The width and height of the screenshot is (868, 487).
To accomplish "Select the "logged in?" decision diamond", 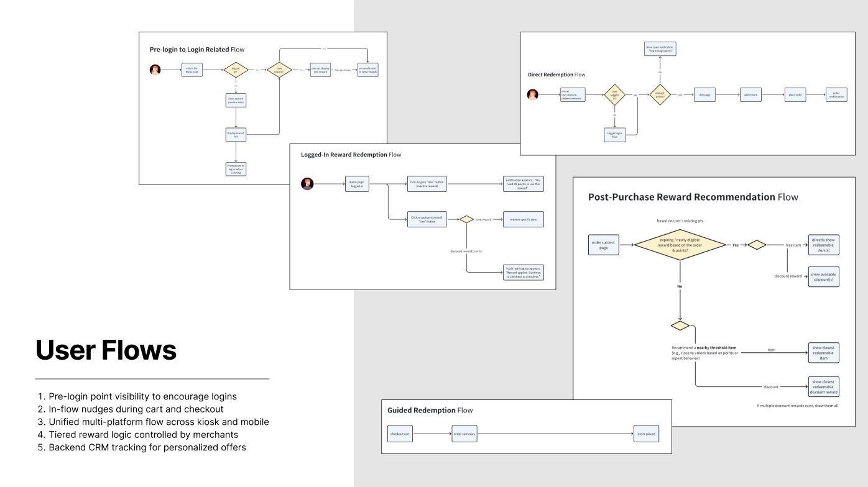I will click(236, 70).
